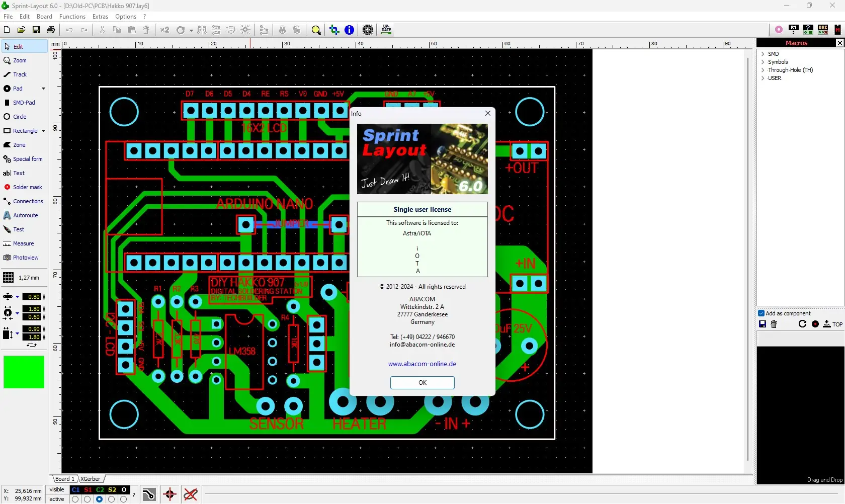
Task: Click the UP-DATE check icon
Action: pyautogui.click(x=386, y=30)
